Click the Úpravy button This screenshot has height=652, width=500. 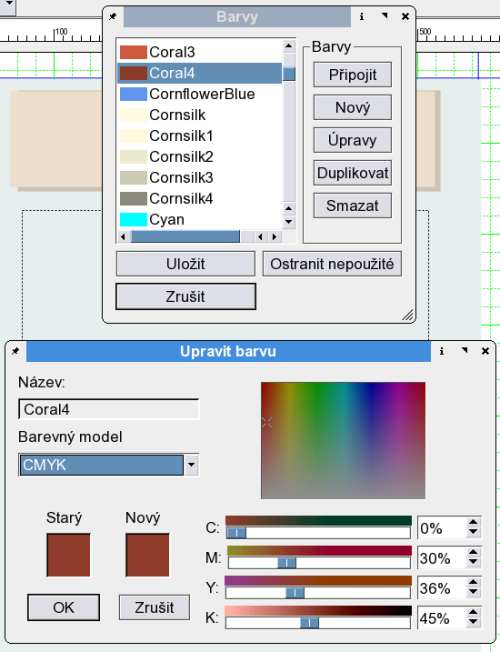pyautogui.click(x=352, y=140)
